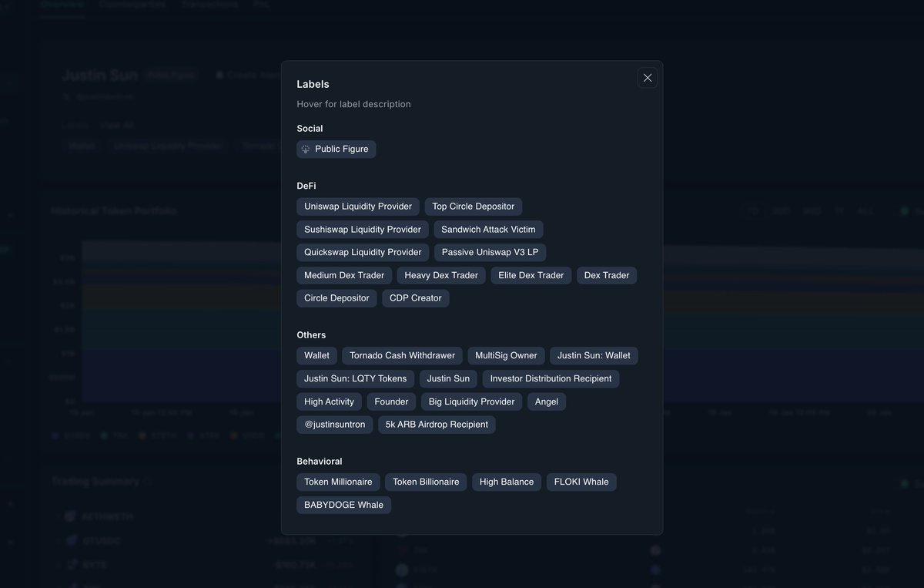924x588 pixels.
Task: Click the Hover for label description text
Action: point(353,104)
